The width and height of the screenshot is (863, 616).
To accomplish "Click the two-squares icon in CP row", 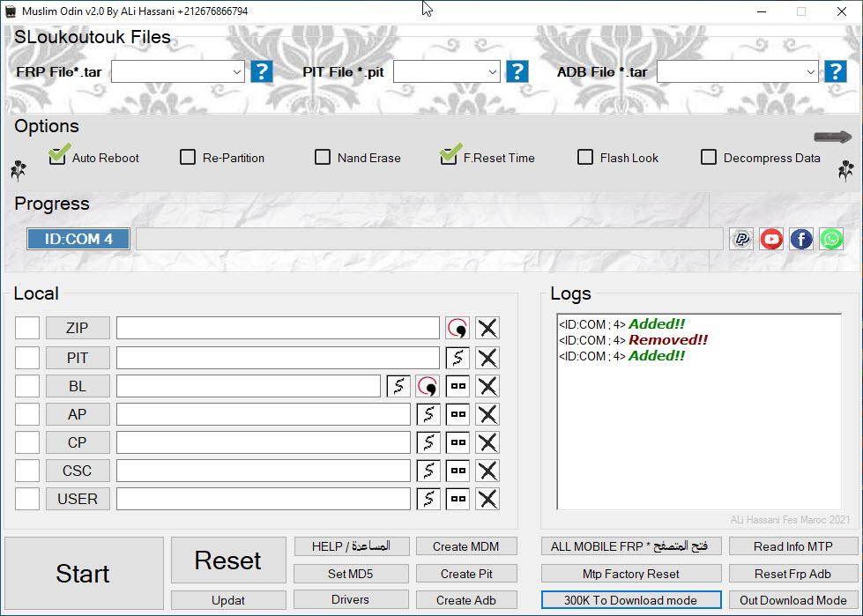I will tap(458, 442).
